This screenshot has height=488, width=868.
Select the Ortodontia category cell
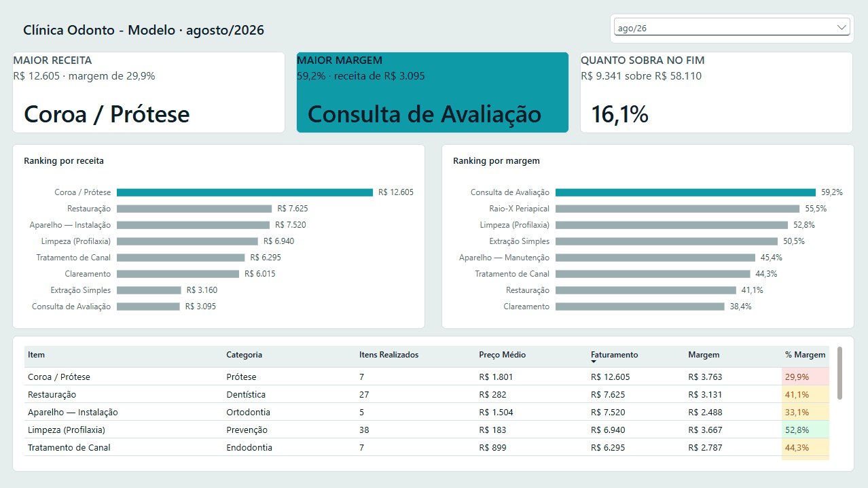click(248, 412)
